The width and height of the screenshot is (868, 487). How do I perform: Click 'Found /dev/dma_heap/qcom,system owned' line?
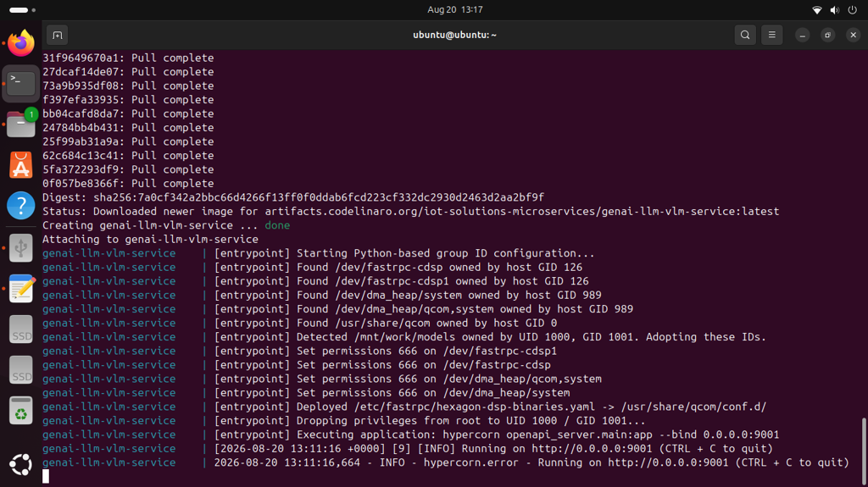tap(337, 309)
